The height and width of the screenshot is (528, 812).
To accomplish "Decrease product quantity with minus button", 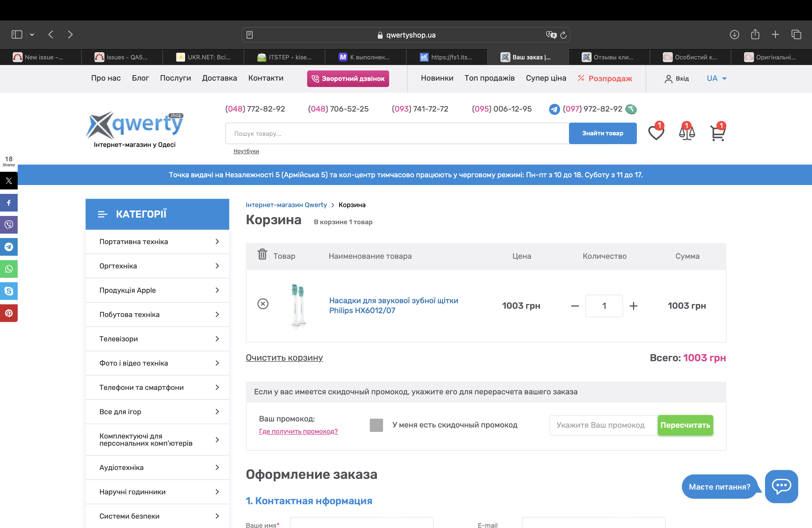I will coord(574,306).
